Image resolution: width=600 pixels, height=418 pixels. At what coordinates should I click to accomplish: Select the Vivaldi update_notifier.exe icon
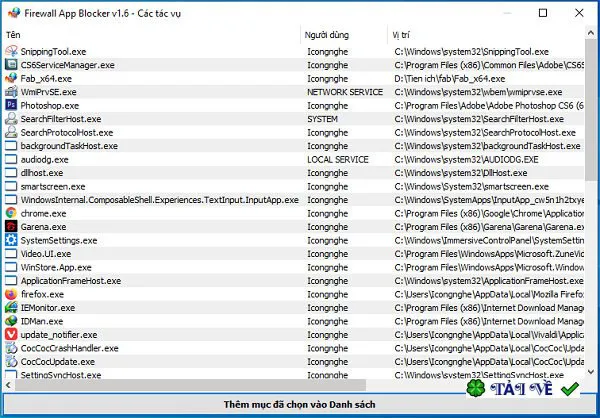[11, 335]
